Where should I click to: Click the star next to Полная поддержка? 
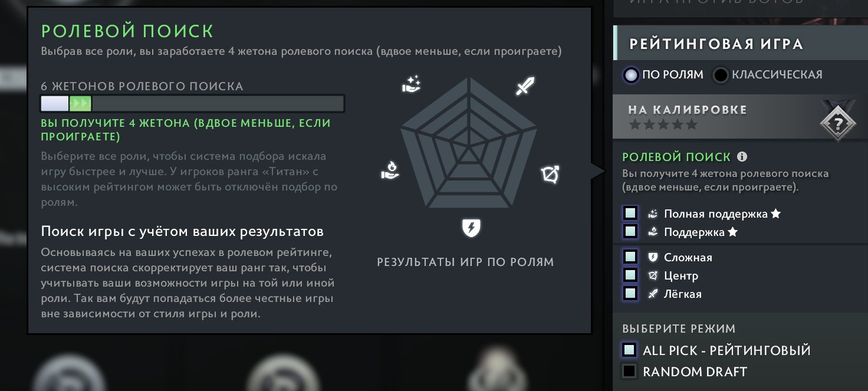click(776, 213)
